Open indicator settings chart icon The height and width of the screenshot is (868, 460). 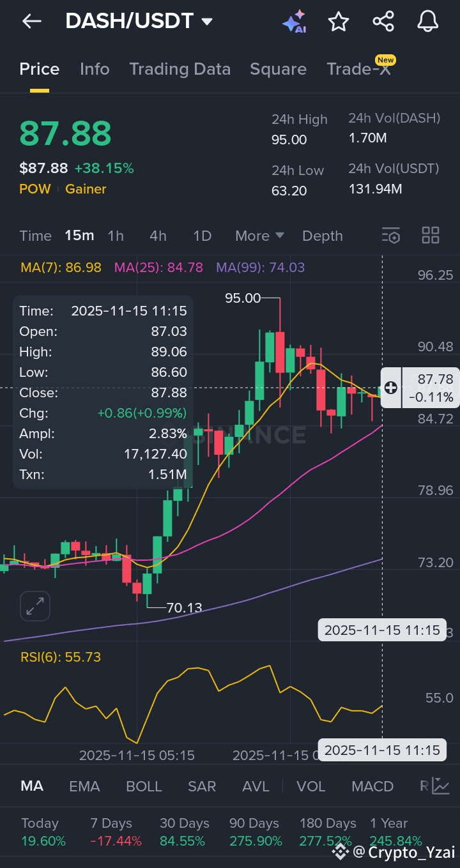440,786
